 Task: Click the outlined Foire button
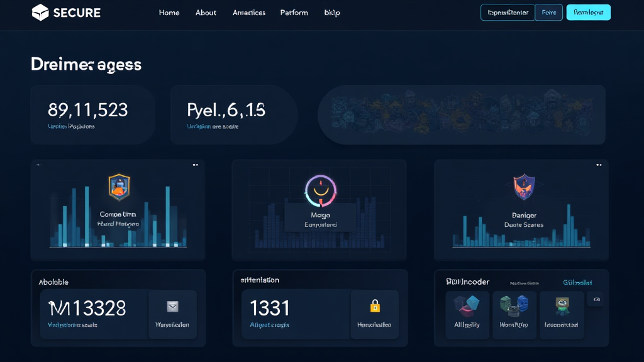tap(549, 12)
